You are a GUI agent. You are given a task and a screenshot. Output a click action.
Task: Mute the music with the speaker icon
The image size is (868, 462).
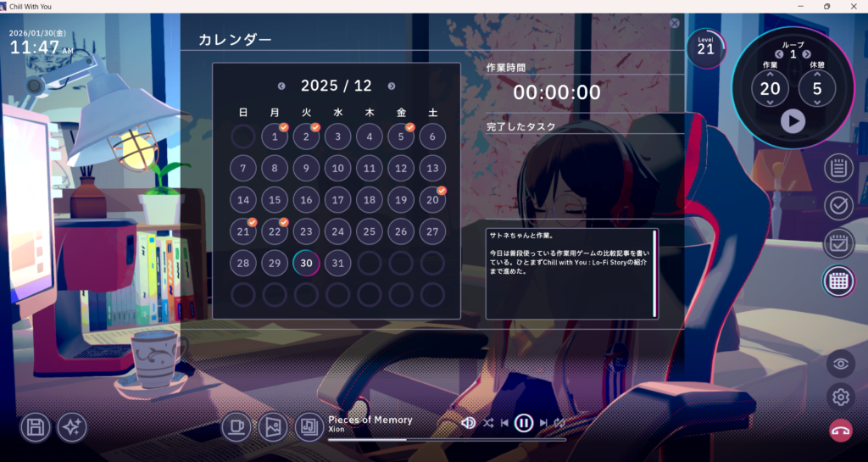click(x=468, y=422)
